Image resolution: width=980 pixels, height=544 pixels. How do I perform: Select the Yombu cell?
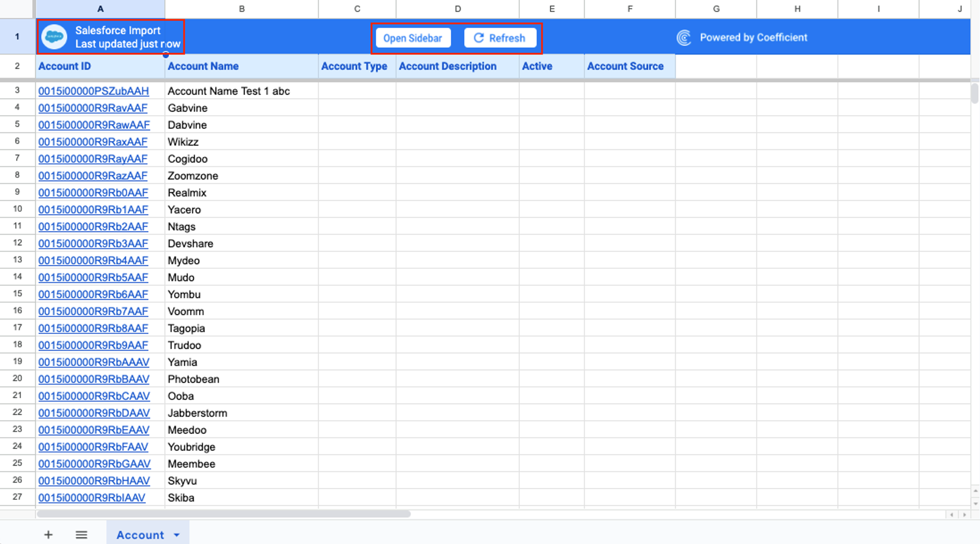click(242, 294)
